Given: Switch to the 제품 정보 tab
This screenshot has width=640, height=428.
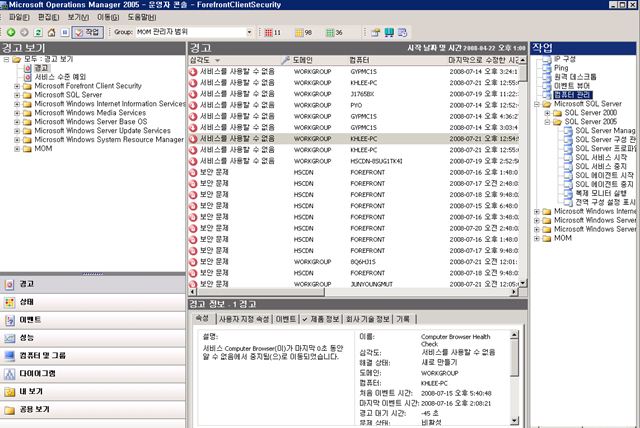Looking at the screenshot, I should tap(321, 319).
